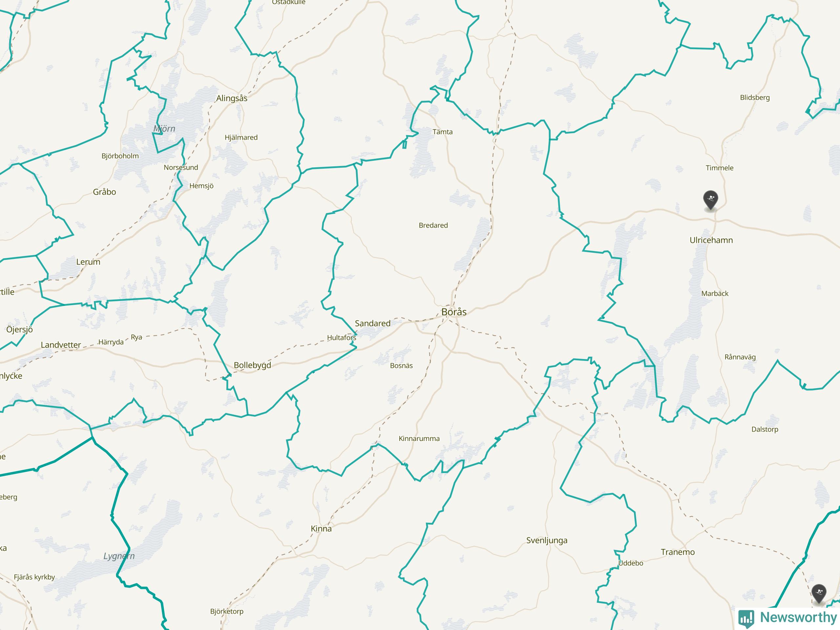Select the Landvetter label
The height and width of the screenshot is (630, 840).
[x=61, y=345]
